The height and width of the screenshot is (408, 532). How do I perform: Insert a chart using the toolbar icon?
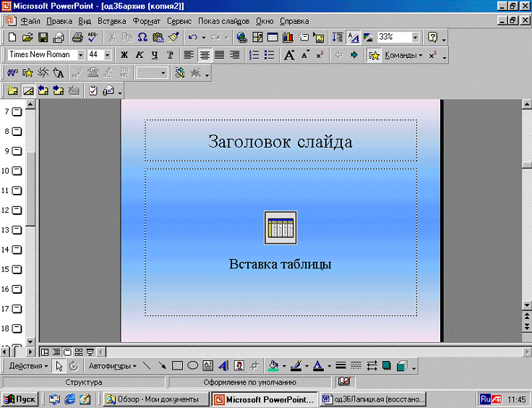pyautogui.click(x=288, y=37)
